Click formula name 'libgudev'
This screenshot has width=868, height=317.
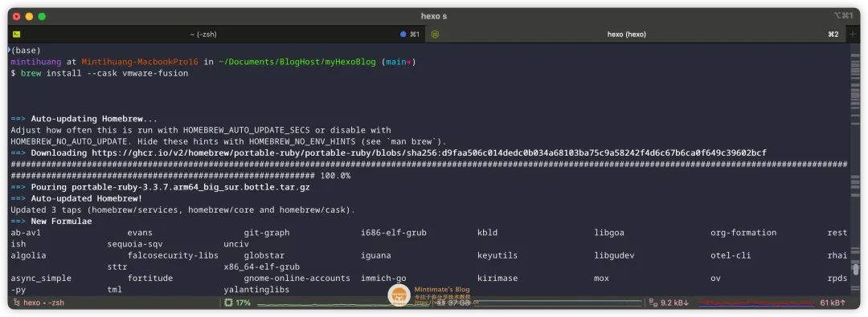point(615,255)
